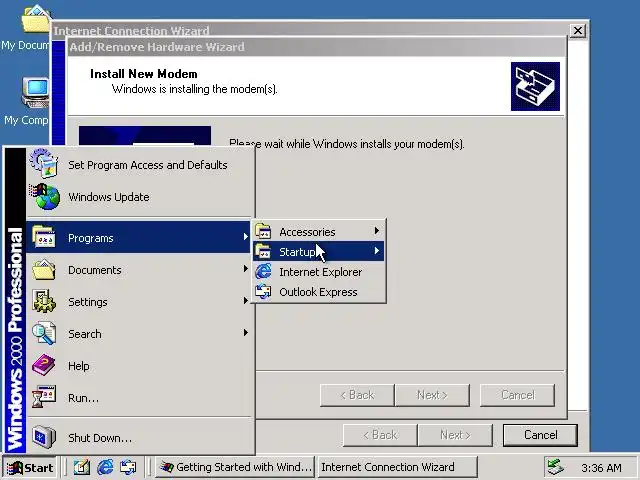Click the Accessories folder icon in submenu
The height and width of the screenshot is (480, 640).
pyautogui.click(x=263, y=231)
